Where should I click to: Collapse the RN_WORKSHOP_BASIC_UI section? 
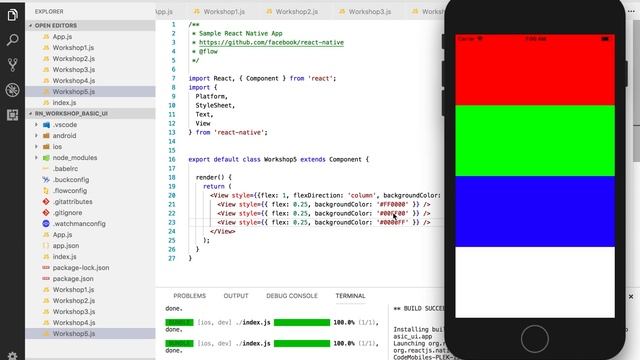click(x=30, y=113)
